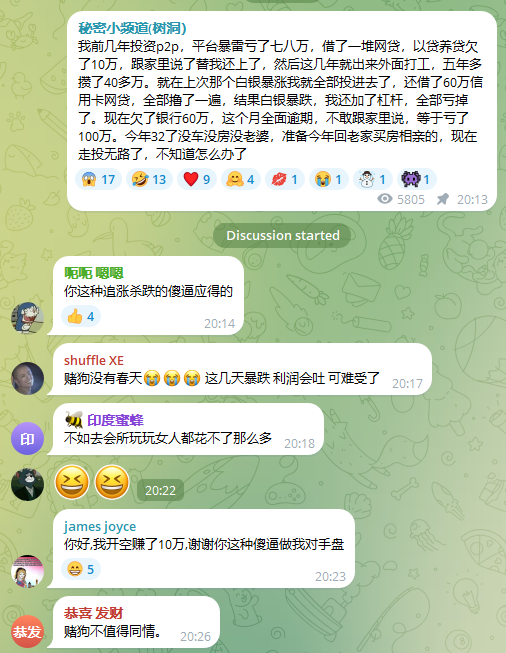Toggle the rolling laughing reaction with 13
The width and height of the screenshot is (506, 653).
click(149, 179)
